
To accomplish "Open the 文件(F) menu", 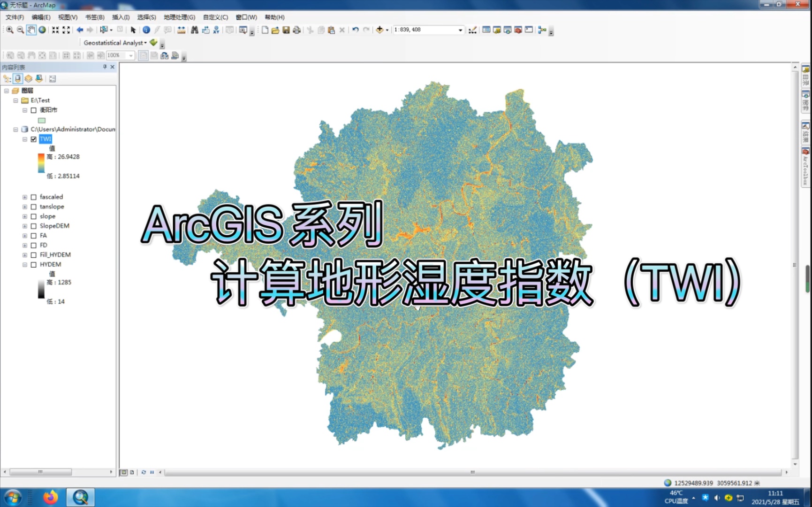I will pyautogui.click(x=15, y=17).
